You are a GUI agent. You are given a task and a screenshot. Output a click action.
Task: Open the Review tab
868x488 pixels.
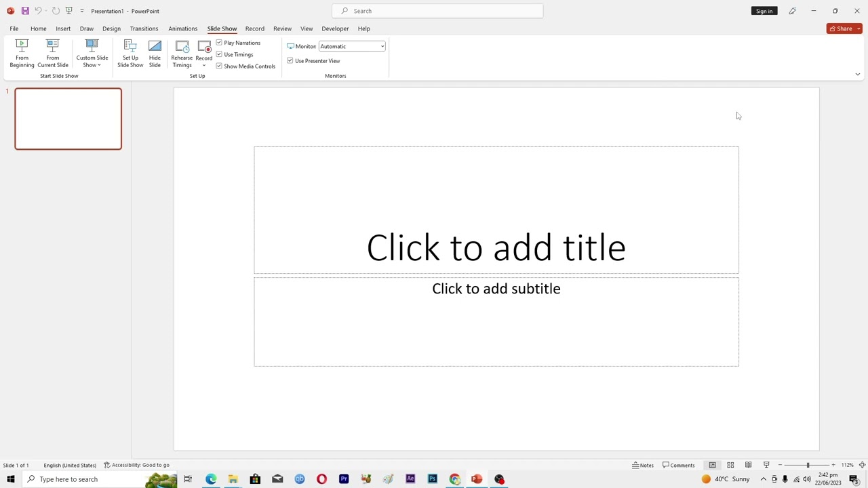tap(282, 28)
